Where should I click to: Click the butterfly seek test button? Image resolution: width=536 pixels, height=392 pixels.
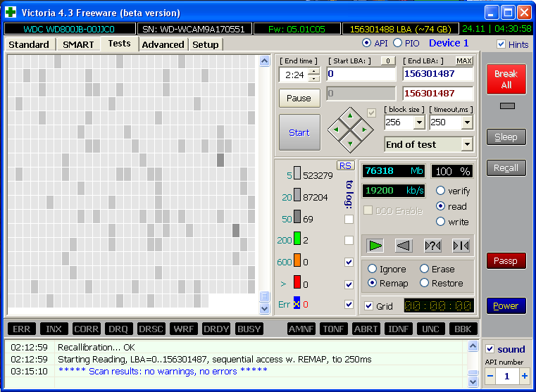tap(461, 246)
